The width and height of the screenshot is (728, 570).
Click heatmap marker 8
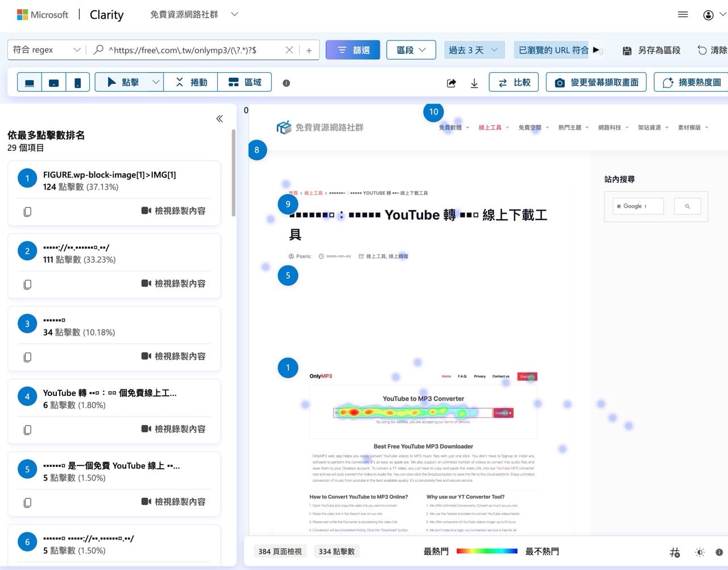tap(257, 150)
